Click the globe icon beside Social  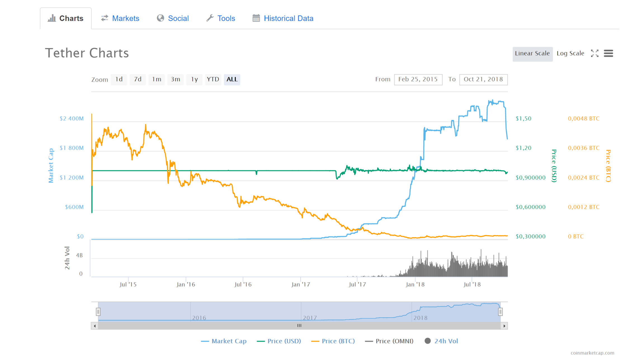[161, 18]
